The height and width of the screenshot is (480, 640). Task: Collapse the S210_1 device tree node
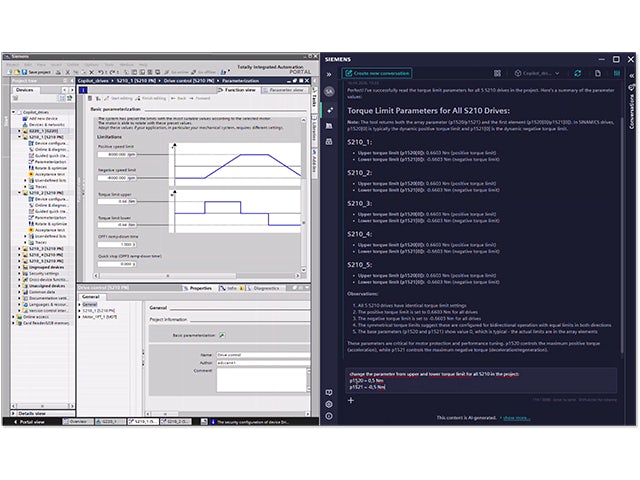point(20,137)
